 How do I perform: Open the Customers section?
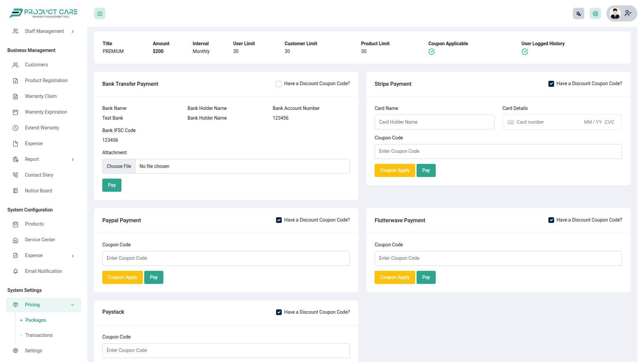36,65
